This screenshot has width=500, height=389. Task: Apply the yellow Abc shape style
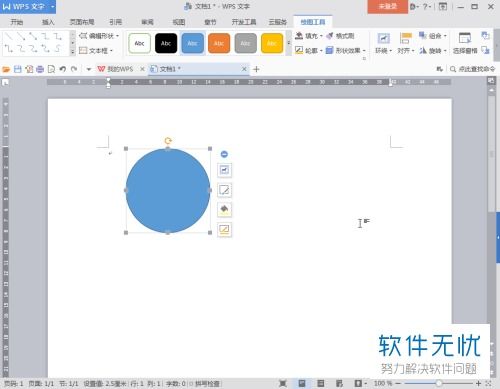pos(272,43)
